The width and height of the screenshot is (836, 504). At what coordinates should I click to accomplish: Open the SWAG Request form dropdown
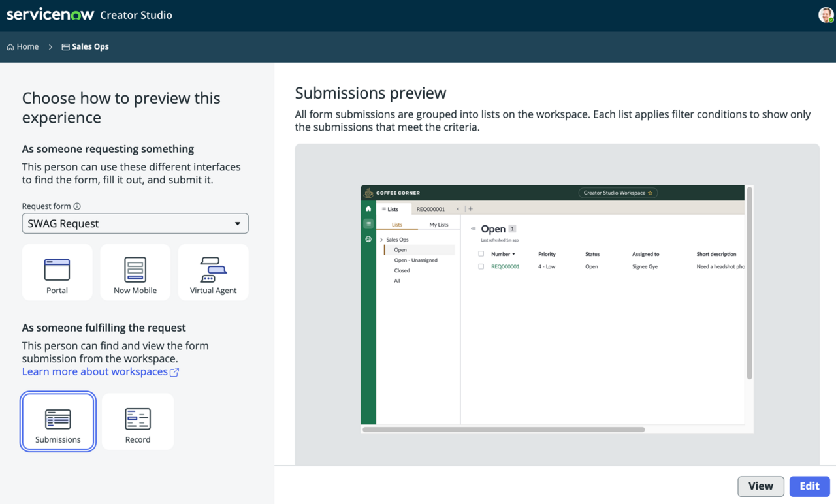point(135,223)
